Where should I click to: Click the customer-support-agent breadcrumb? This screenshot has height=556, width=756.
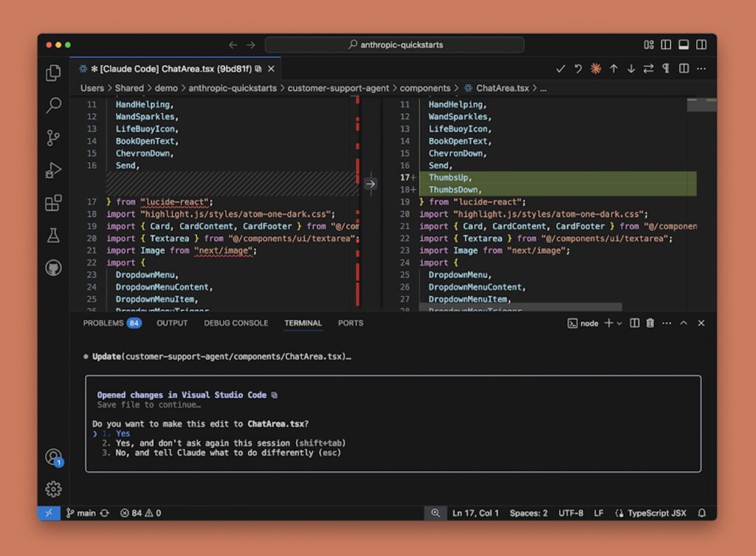(338, 89)
